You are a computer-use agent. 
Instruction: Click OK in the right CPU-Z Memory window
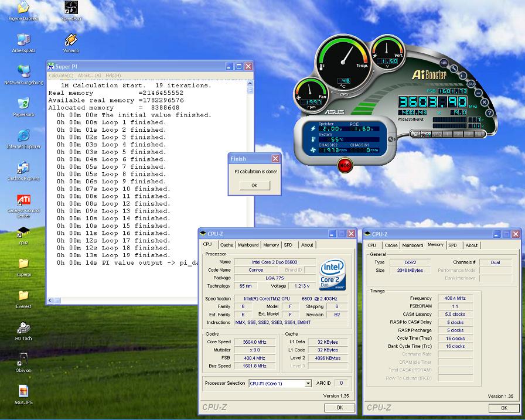click(504, 408)
